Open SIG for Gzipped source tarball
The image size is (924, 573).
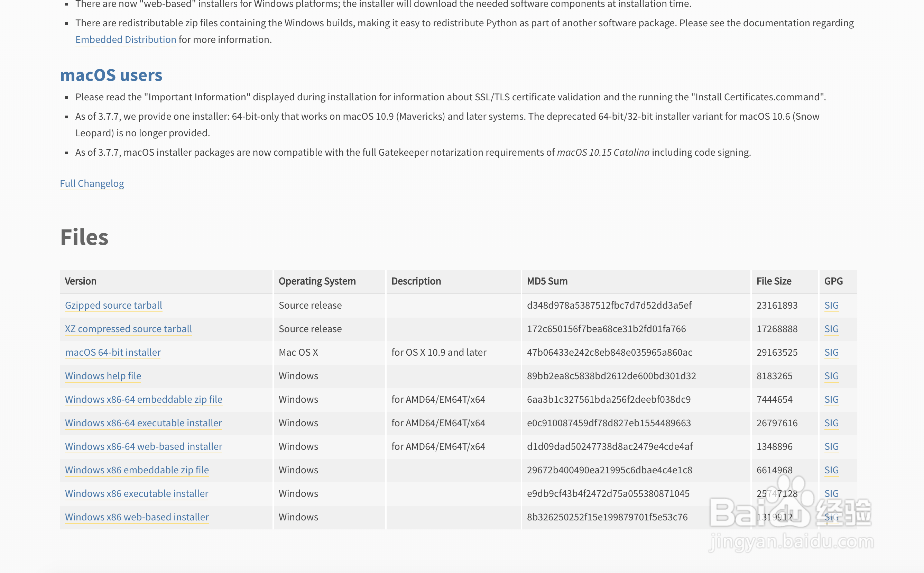(x=831, y=305)
